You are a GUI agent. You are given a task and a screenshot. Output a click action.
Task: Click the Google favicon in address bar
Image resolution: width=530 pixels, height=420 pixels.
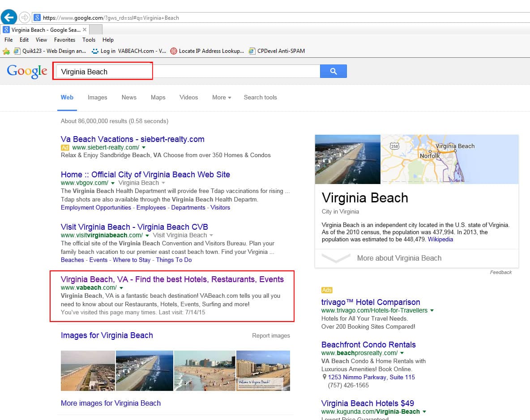pos(37,17)
